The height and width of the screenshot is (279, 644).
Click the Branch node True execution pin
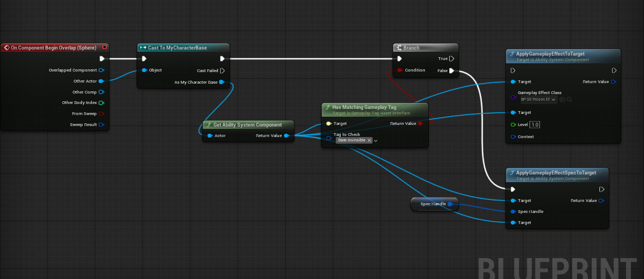click(x=451, y=59)
